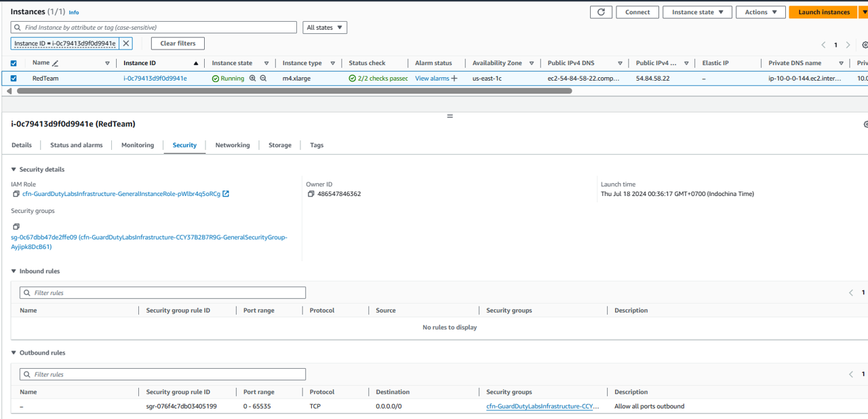Zoom in icon next to Running state

252,79
